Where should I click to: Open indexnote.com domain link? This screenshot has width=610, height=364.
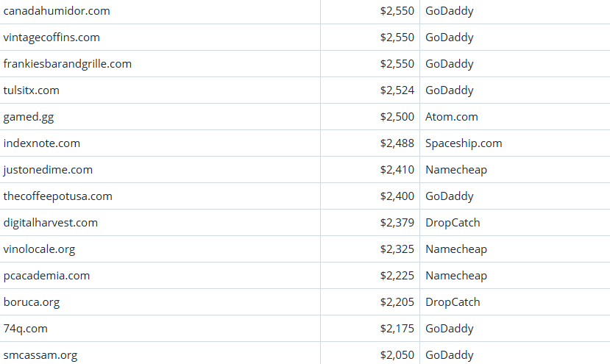42,143
